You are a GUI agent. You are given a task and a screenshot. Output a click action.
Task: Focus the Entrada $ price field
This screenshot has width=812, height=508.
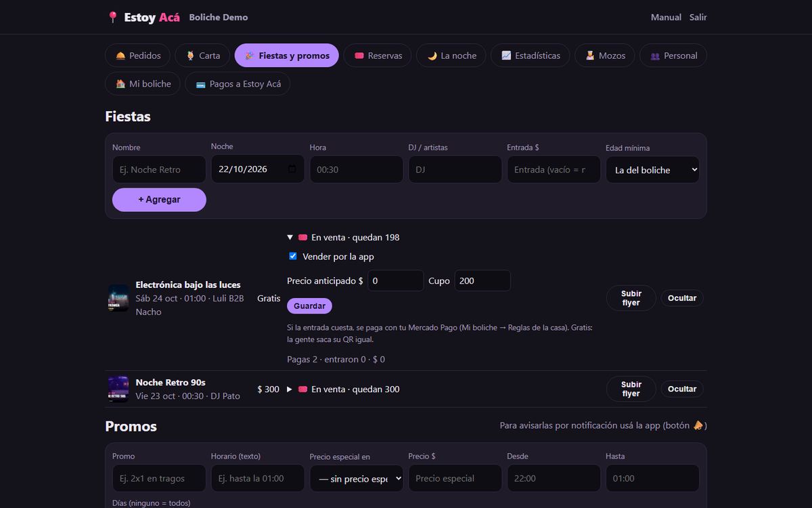[x=554, y=169]
